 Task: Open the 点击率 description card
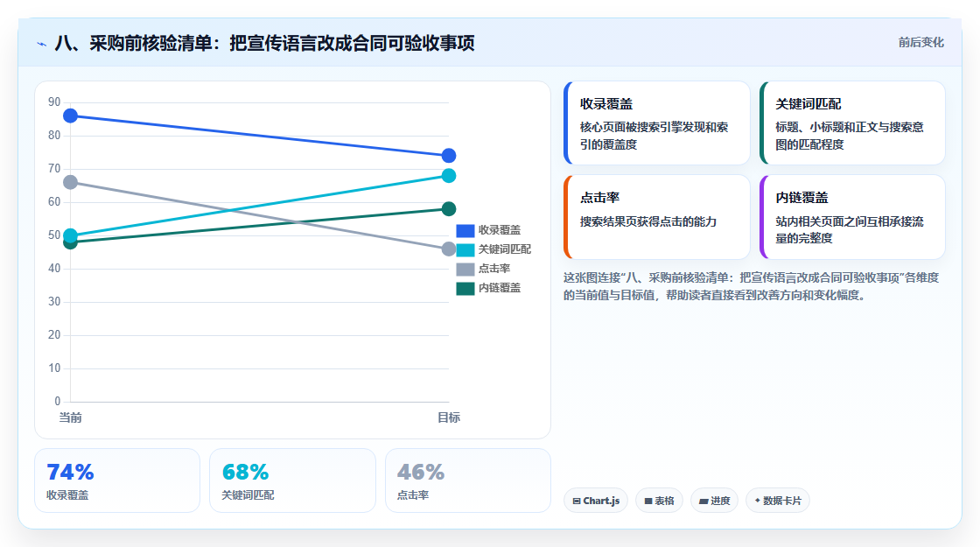(657, 217)
